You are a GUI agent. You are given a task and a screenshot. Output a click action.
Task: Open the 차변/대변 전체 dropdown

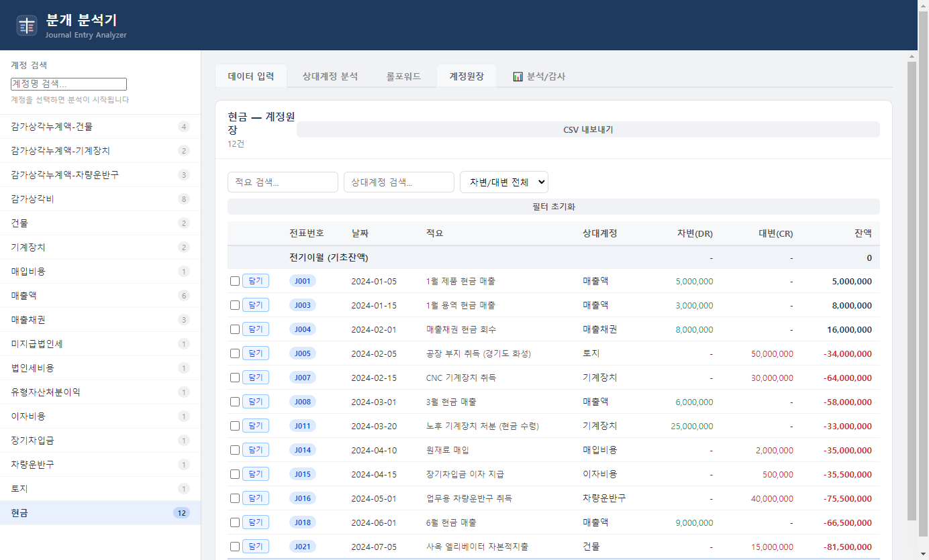pyautogui.click(x=504, y=182)
